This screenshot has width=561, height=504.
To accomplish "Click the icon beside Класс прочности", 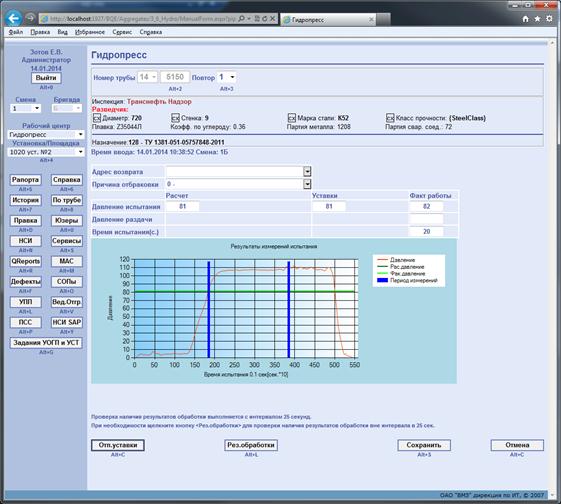I will click(x=390, y=118).
